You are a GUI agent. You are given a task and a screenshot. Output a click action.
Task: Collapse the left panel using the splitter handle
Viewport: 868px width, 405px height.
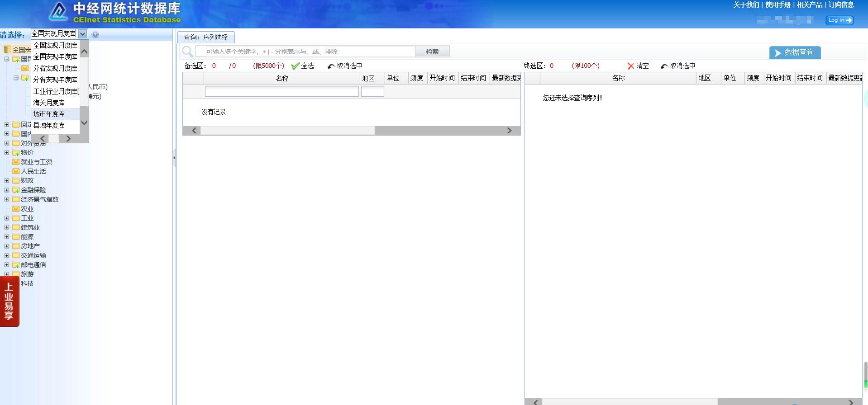coord(174,158)
